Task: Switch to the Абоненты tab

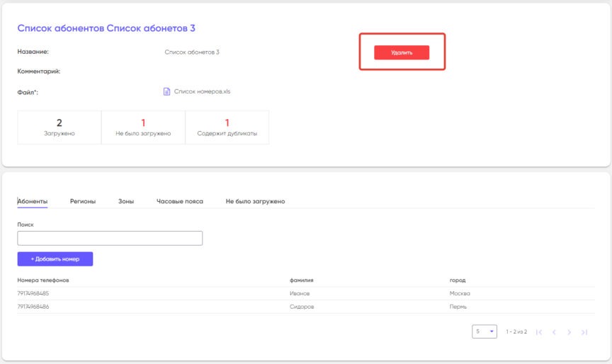Action: [33, 201]
